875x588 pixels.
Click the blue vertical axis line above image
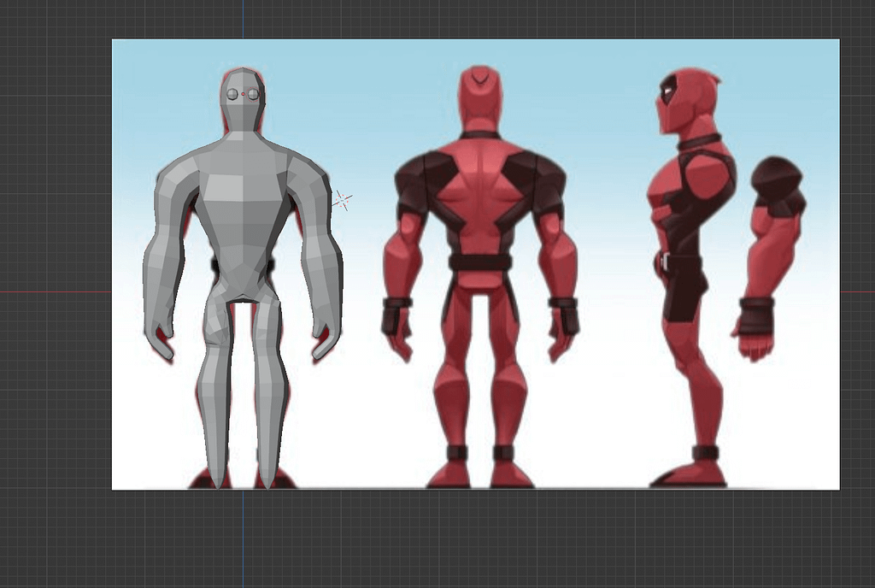click(243, 19)
